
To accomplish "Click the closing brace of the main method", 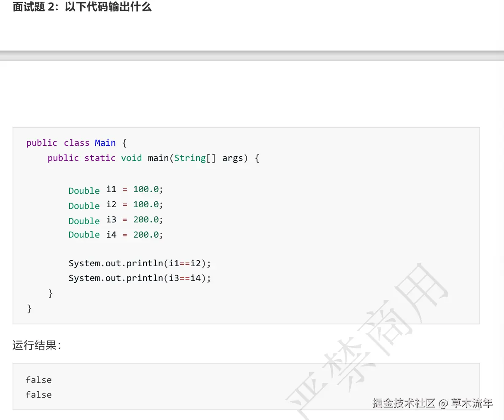I will point(50,293).
